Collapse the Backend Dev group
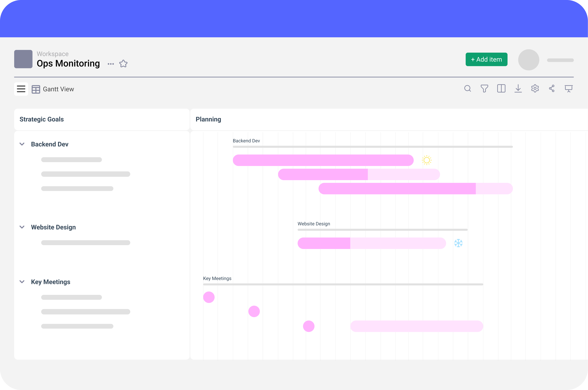The height and width of the screenshot is (390, 588). pos(22,144)
